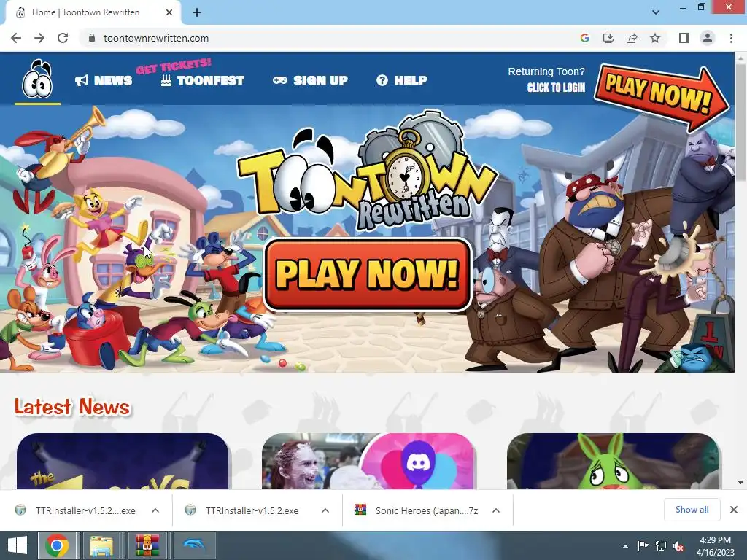
Task: Open WinRAR from taskbar
Action: [147, 545]
